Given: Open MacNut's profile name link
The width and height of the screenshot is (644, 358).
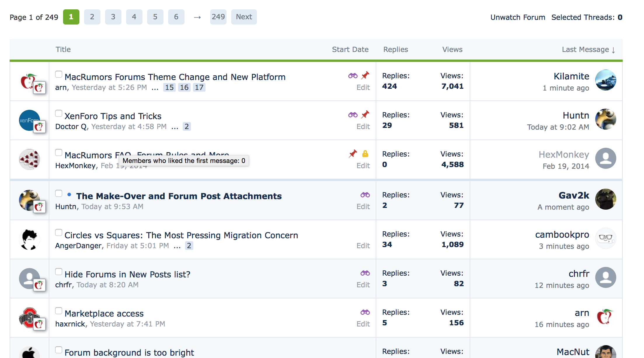Looking at the screenshot, I should coord(573,352).
